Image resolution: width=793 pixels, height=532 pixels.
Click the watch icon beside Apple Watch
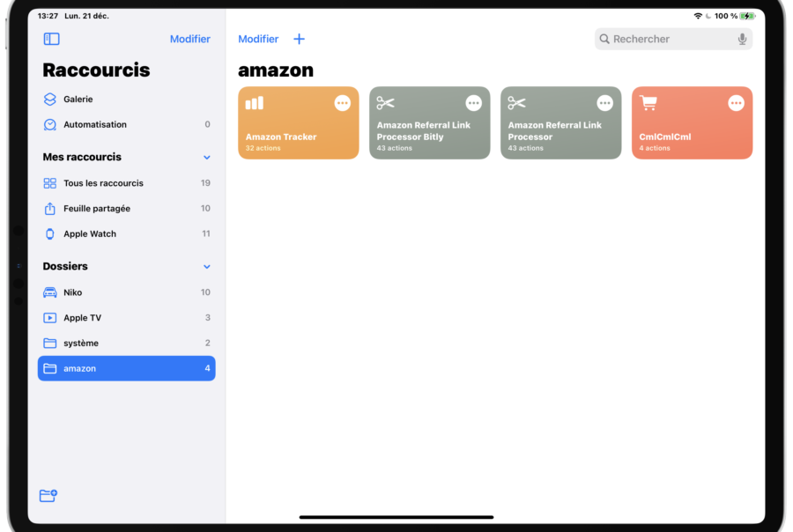[x=49, y=233]
